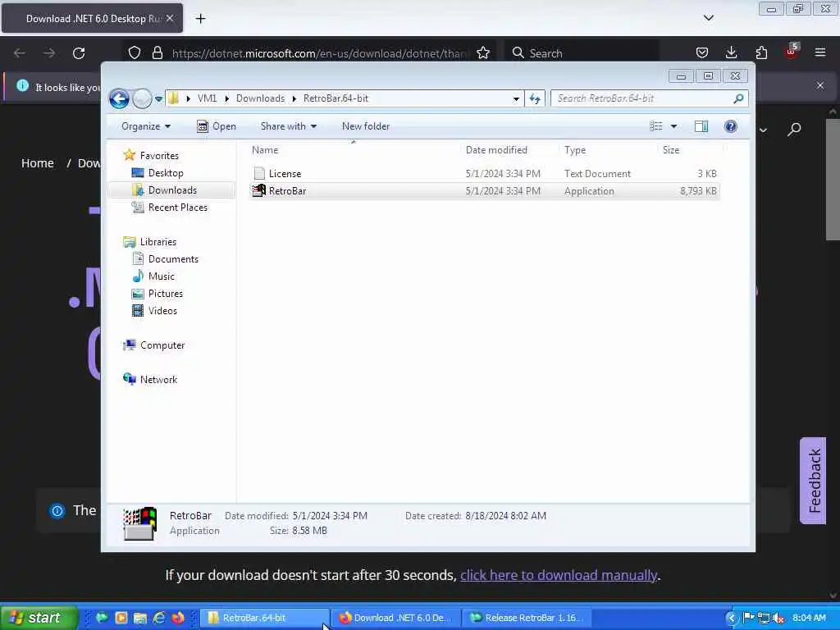
Task: Click the volume icon in system tray
Action: pyautogui.click(x=778, y=619)
